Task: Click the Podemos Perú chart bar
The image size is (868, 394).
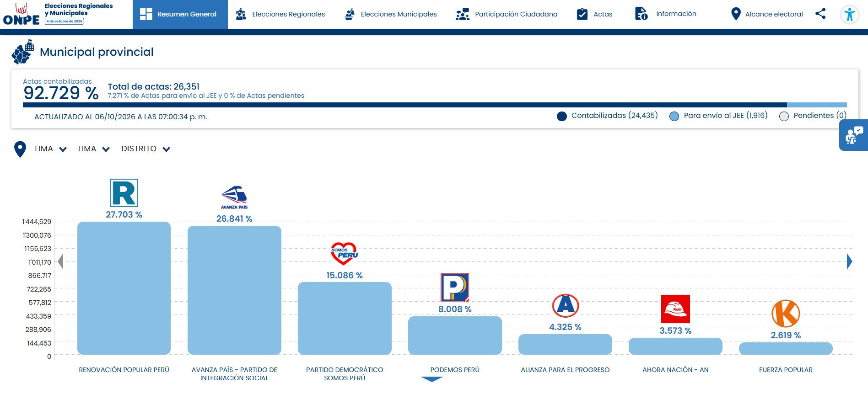Action: tap(455, 335)
